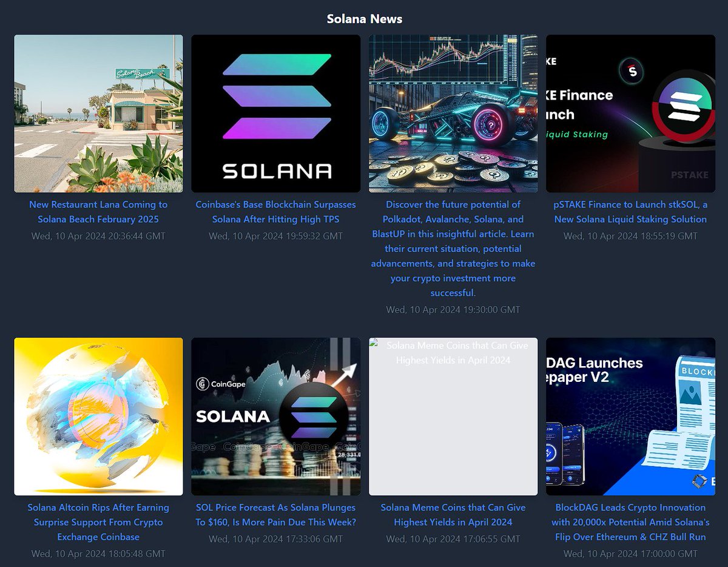This screenshot has height=567, width=728.
Task: Open the BlockDAG whitepaper V2 image
Action: point(631,416)
